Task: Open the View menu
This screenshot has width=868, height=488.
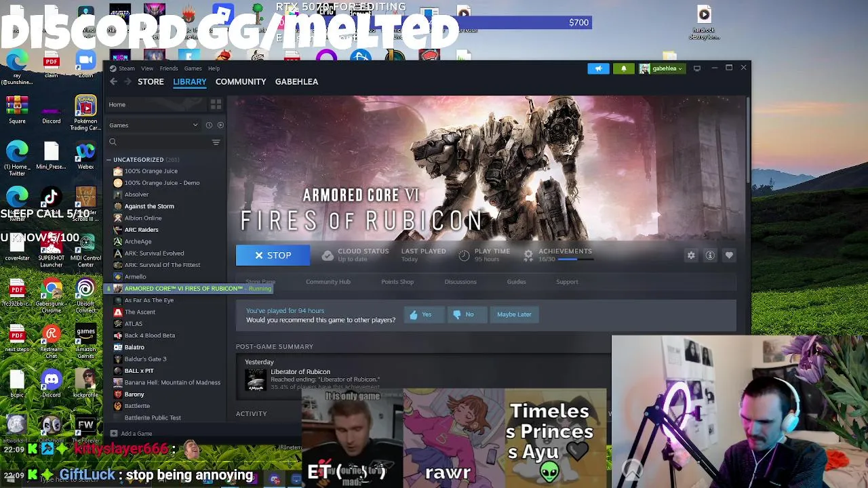Action: coord(146,68)
